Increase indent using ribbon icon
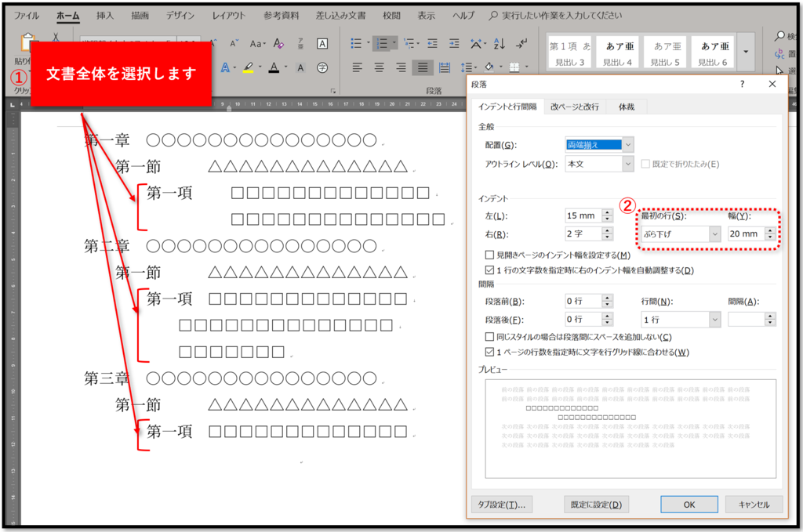Image resolution: width=803 pixels, height=532 pixels. point(454,43)
